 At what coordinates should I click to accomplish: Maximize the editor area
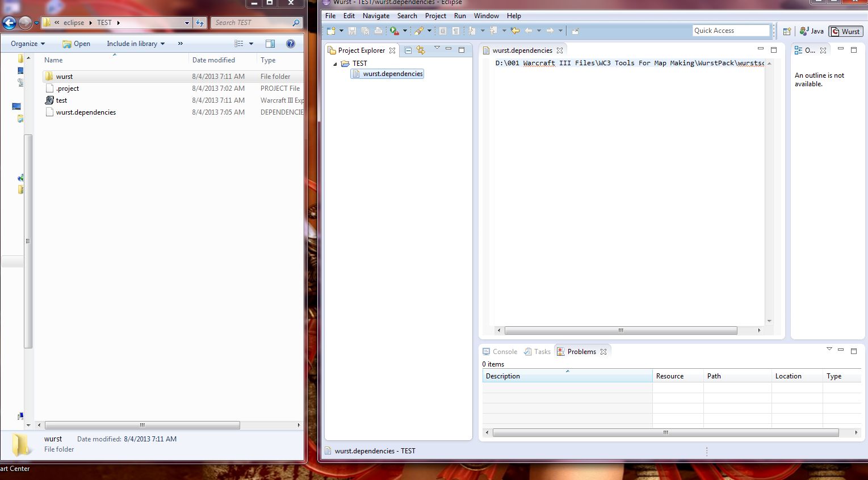(x=774, y=50)
